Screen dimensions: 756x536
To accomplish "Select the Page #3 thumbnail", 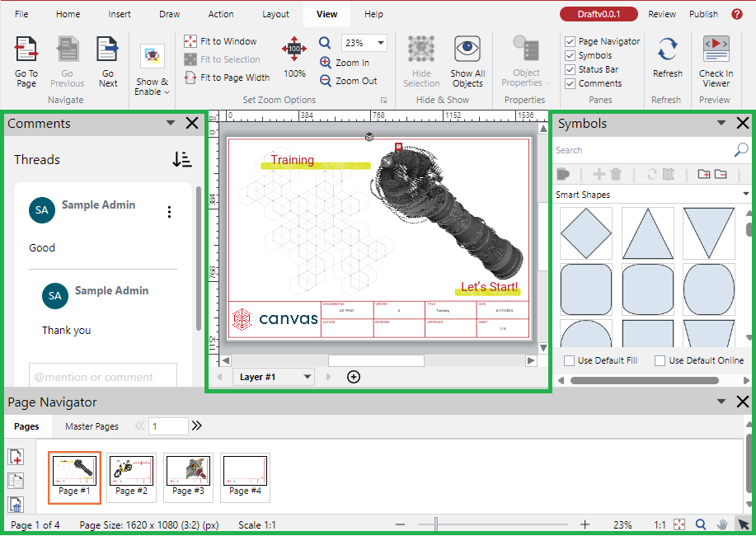I will (x=188, y=476).
